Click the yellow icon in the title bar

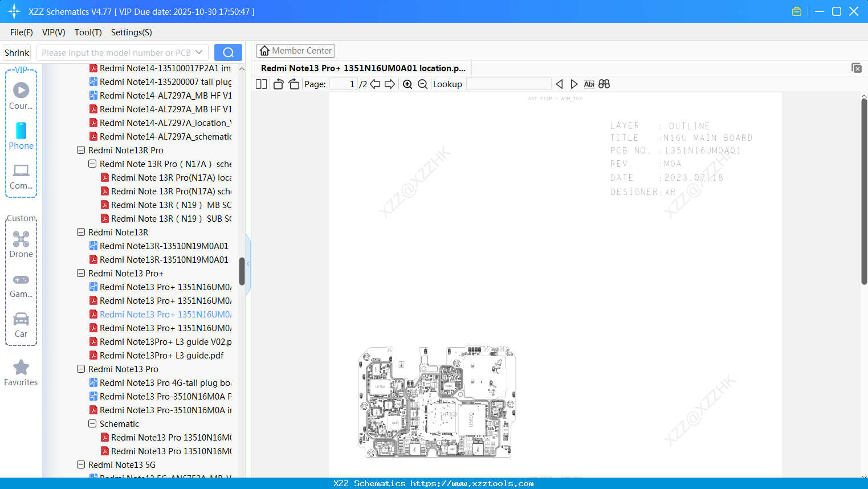(797, 11)
